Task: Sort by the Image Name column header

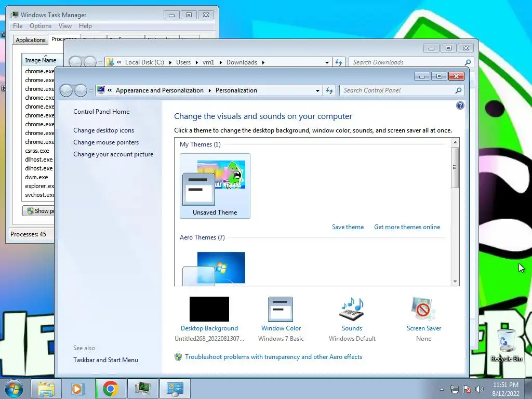Action: 42,60
